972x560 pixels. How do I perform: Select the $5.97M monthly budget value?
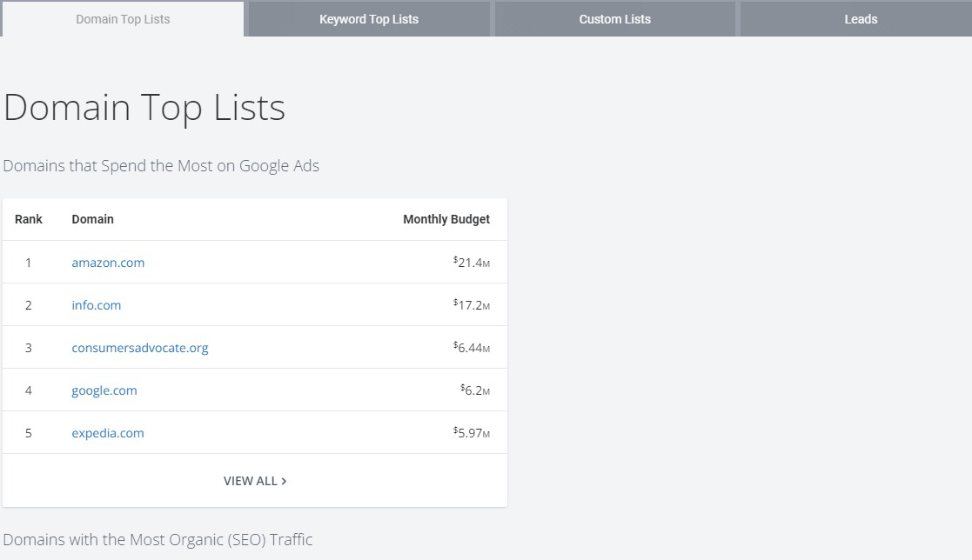(471, 433)
